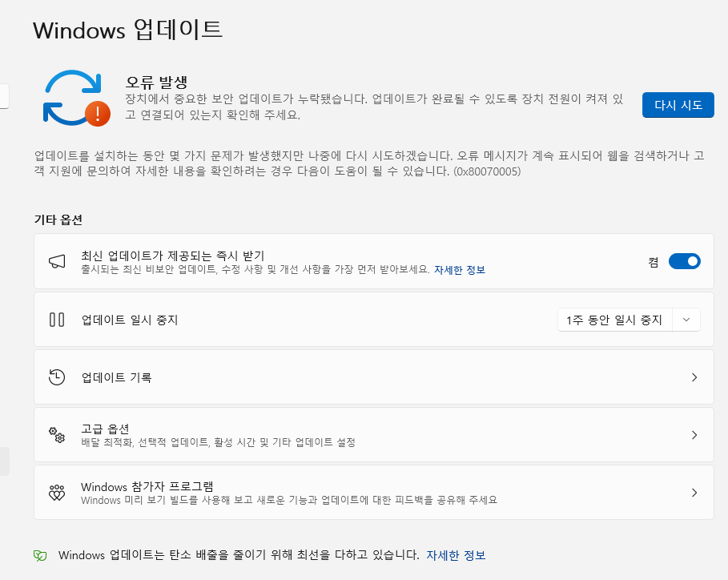Turn off the 최신 업데이트 즉시 받기 toggle
Screen dimensions: 728x580
[x=685, y=261]
